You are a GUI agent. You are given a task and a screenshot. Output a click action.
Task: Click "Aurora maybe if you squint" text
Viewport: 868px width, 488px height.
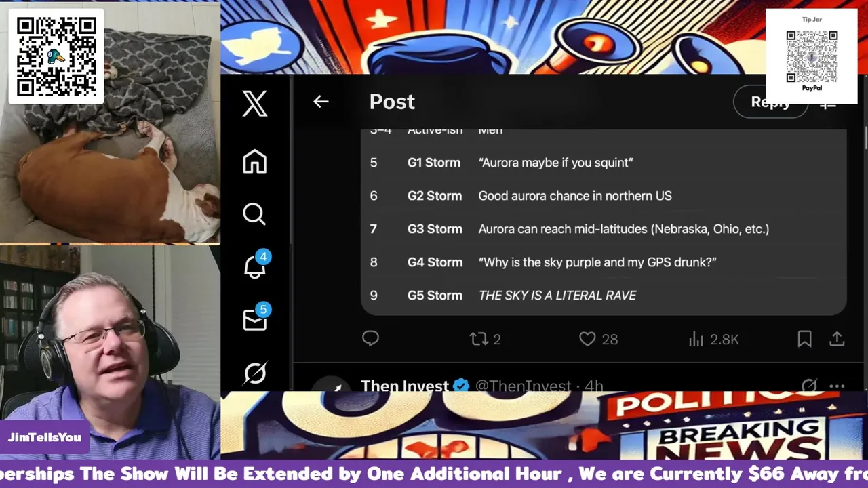555,163
